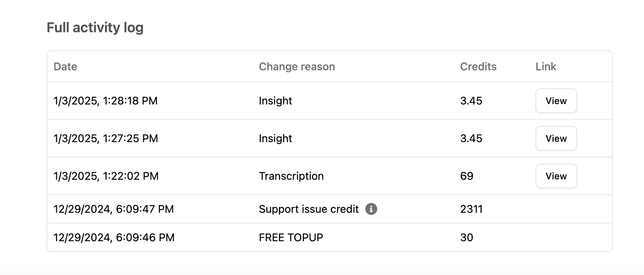The width and height of the screenshot is (644, 275).
Task: Click the Date column header
Action: point(65,66)
